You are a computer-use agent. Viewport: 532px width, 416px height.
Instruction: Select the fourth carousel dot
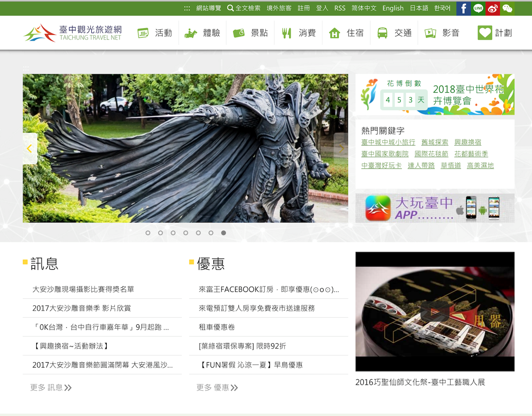[186, 233]
